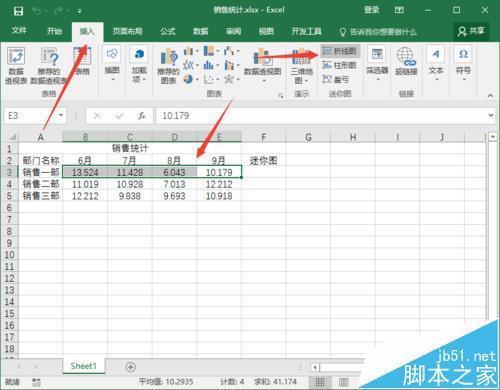Click recommended PivotTables icon
This screenshot has height=390, width=500.
(49, 65)
